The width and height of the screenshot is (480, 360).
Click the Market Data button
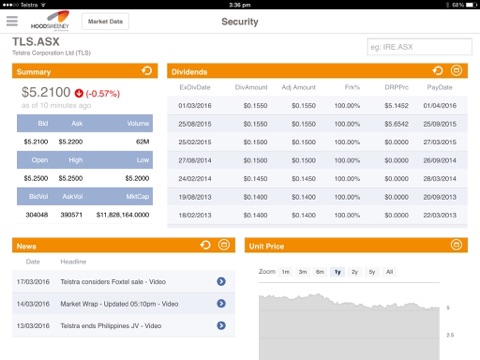(x=105, y=21)
